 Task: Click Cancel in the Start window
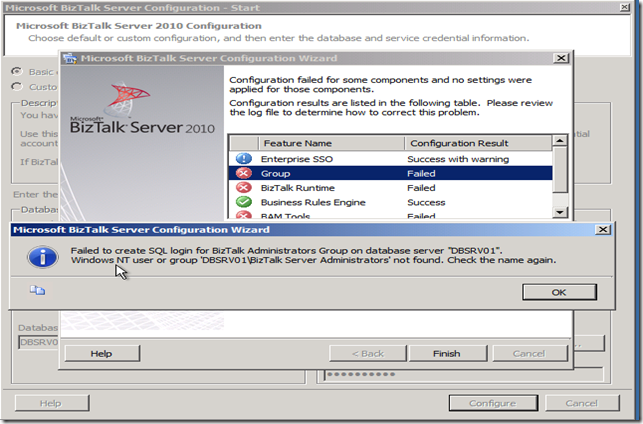(582, 403)
